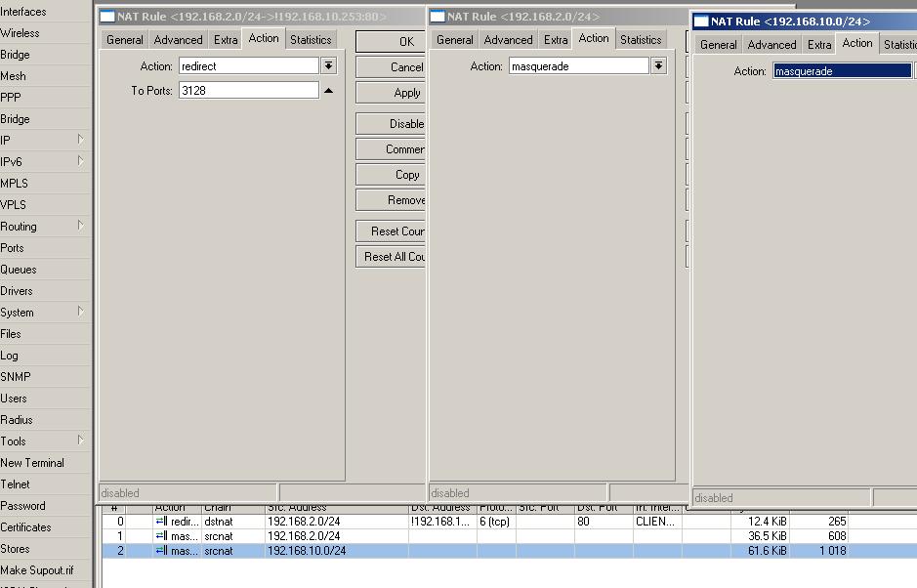Screen dimensions: 917x588
Task: Select NAT rule 0 redirect icon
Action: pos(161,521)
